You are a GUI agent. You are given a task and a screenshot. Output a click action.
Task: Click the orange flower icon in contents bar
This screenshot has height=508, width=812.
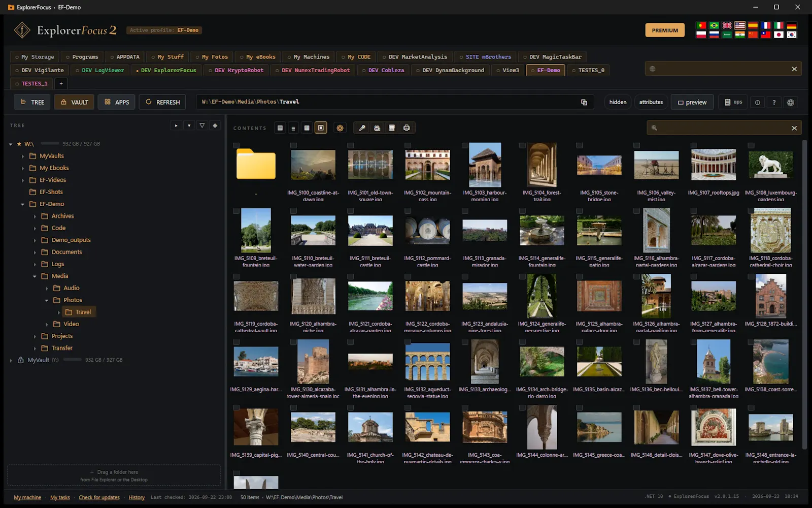tap(340, 128)
